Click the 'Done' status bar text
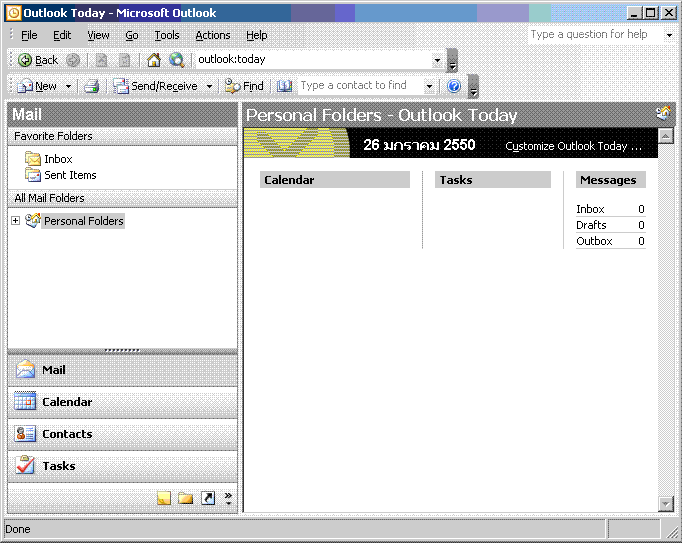This screenshot has width=682, height=543. click(18, 529)
